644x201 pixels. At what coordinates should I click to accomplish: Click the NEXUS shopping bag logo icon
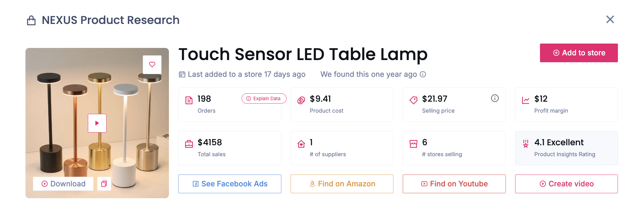click(x=30, y=20)
